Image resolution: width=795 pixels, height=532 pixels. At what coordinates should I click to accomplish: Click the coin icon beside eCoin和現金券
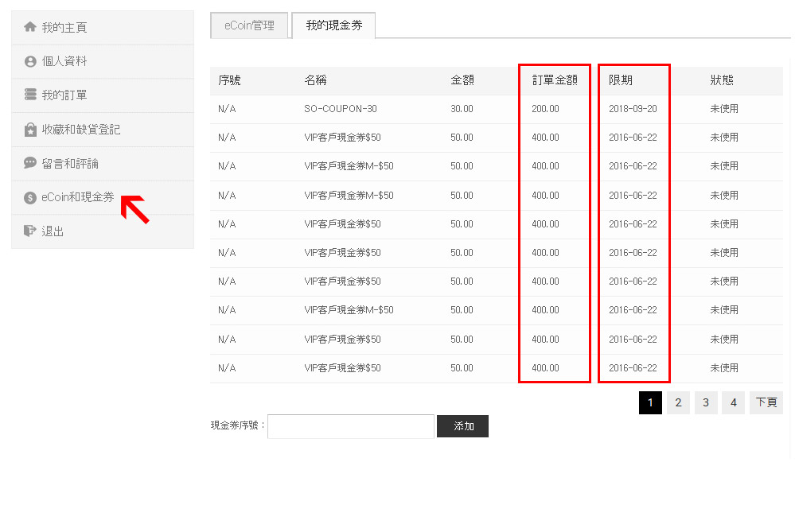coord(30,198)
